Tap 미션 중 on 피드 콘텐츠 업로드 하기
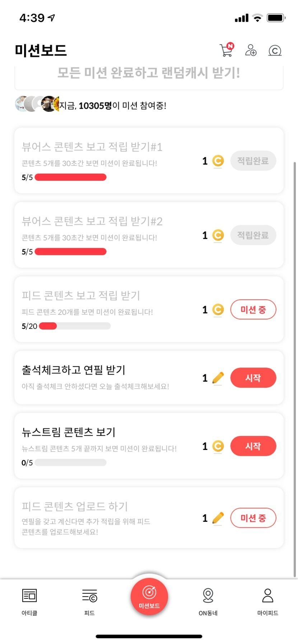The image size is (298, 644). [253, 518]
